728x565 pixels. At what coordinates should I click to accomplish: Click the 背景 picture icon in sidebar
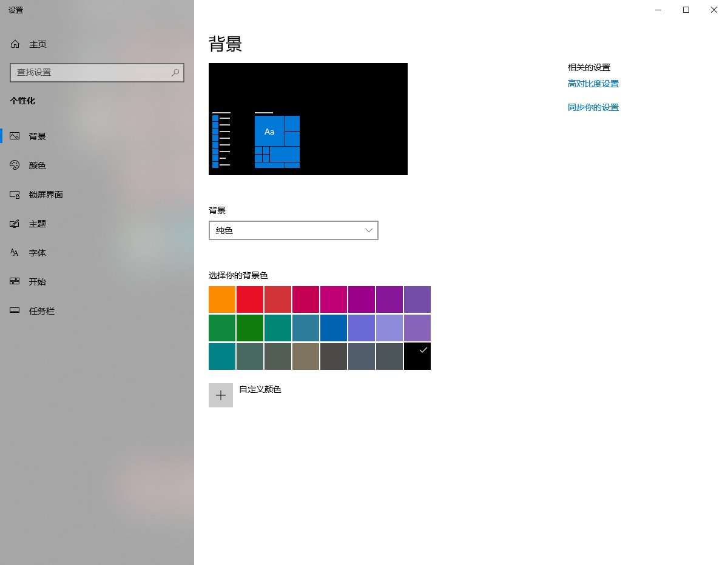pos(15,136)
